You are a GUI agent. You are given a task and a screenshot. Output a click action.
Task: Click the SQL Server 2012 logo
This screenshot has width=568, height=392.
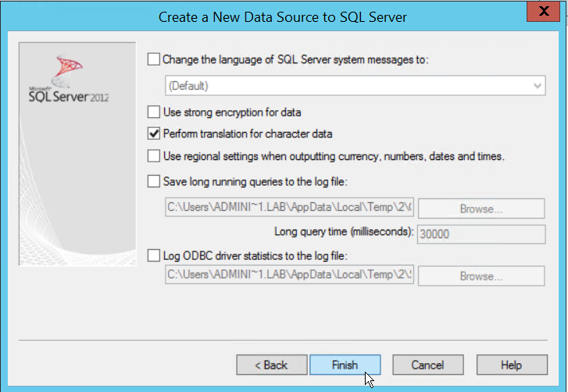[x=69, y=82]
